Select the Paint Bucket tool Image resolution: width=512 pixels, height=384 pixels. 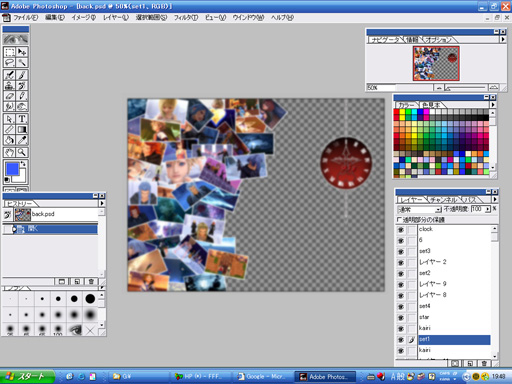(x=10, y=140)
